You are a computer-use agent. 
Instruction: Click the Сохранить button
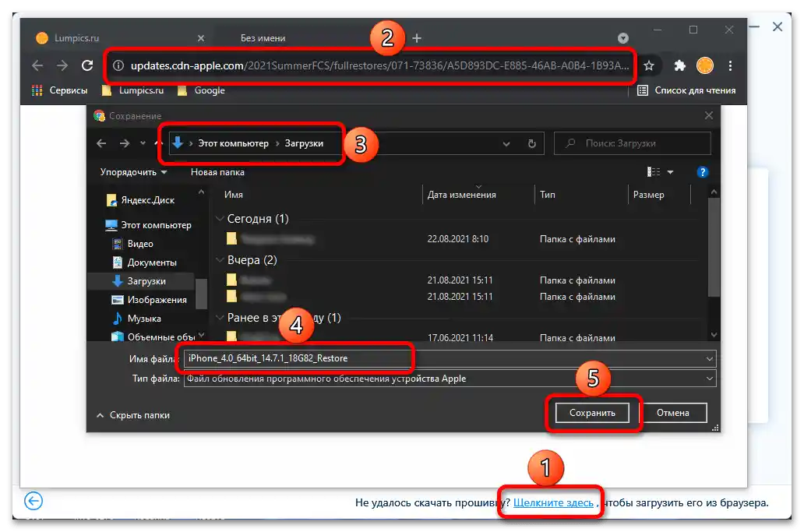click(592, 413)
